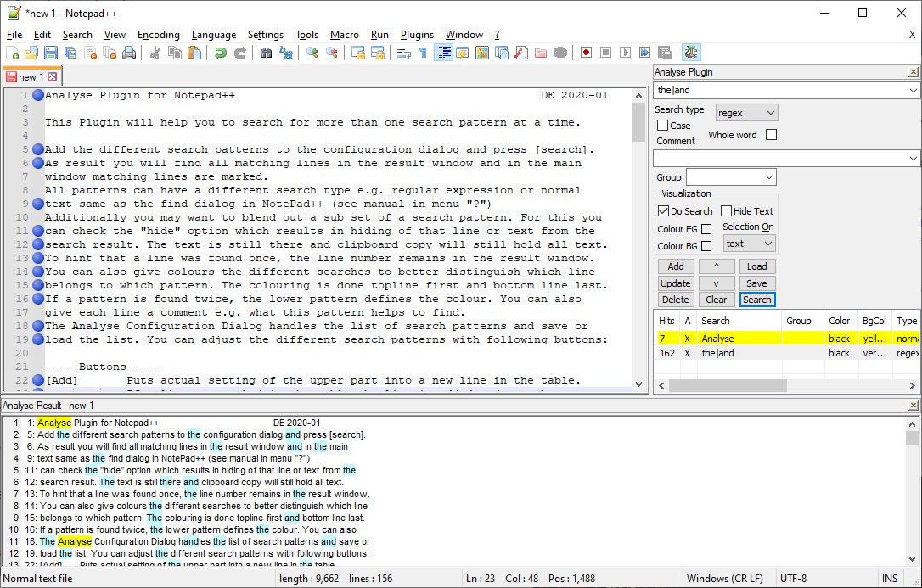
Task: Open the Plugins menu
Action: (417, 36)
